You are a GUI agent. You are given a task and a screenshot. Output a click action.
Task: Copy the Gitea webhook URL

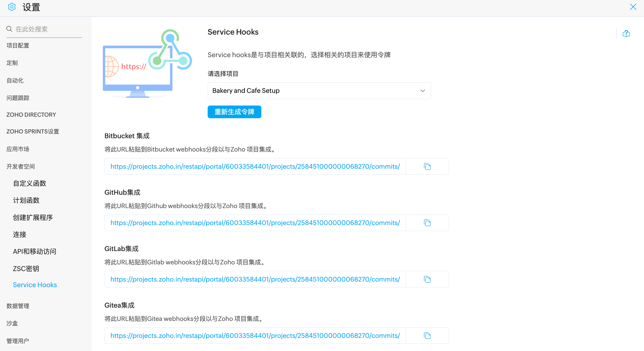point(427,336)
